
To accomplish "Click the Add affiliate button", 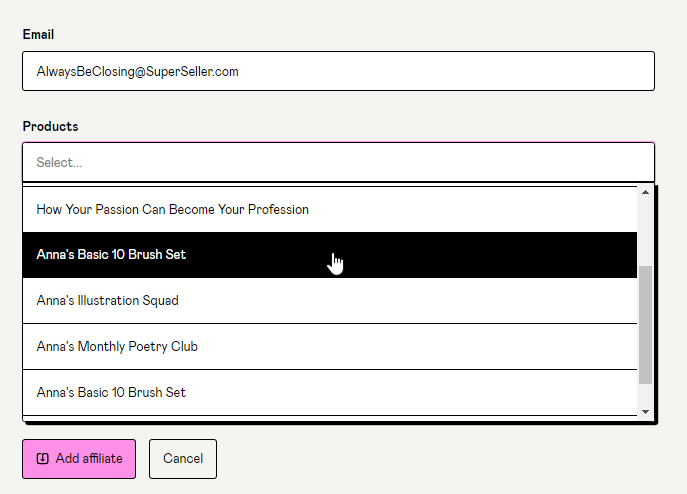I will (79, 459).
